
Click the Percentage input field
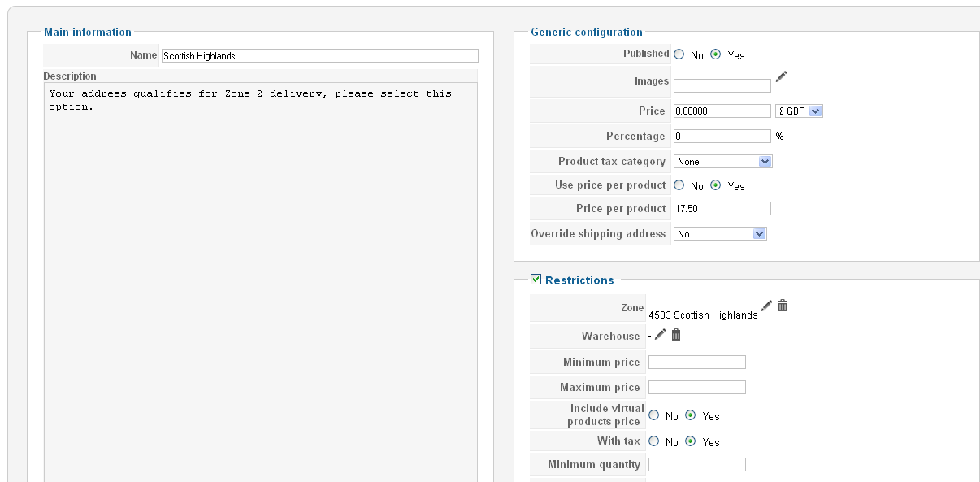point(722,137)
